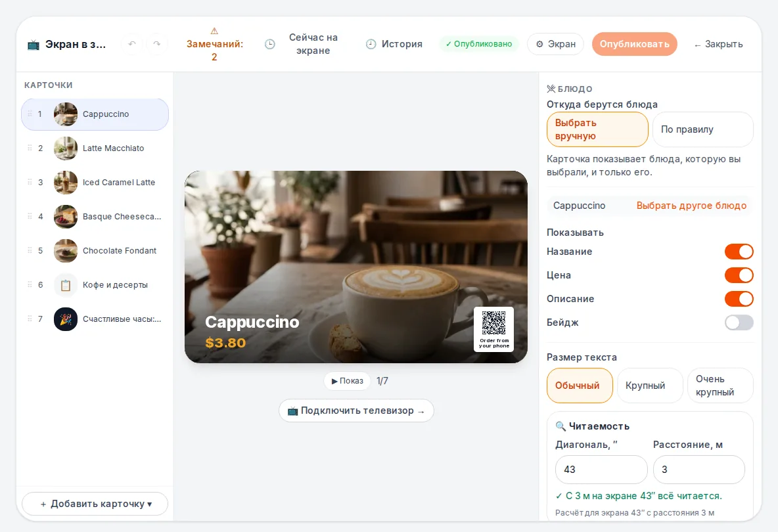Click the TV icon beside Экран в з...
Viewport: 778px width, 532px height.
point(34,45)
